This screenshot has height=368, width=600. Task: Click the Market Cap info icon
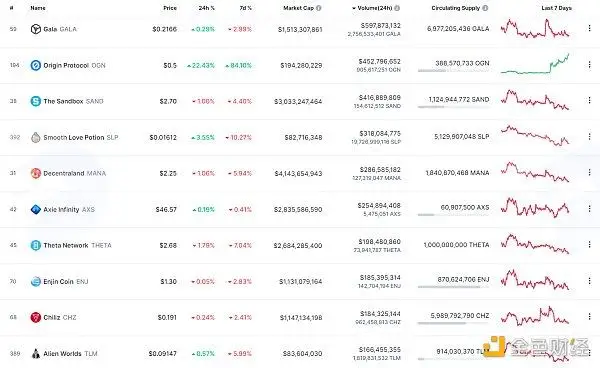coord(318,8)
